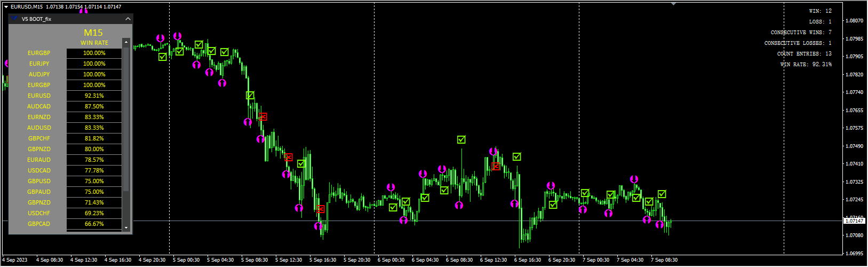Click the 1.08070 price scale label

click(854, 21)
